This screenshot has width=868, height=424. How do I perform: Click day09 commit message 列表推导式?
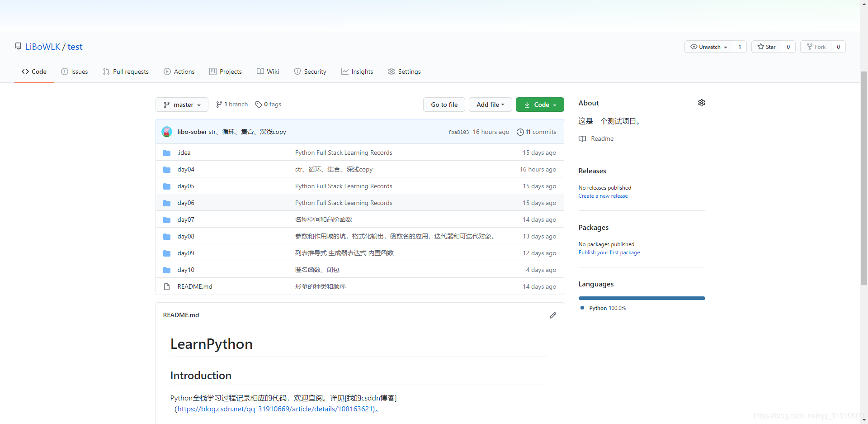coord(344,253)
